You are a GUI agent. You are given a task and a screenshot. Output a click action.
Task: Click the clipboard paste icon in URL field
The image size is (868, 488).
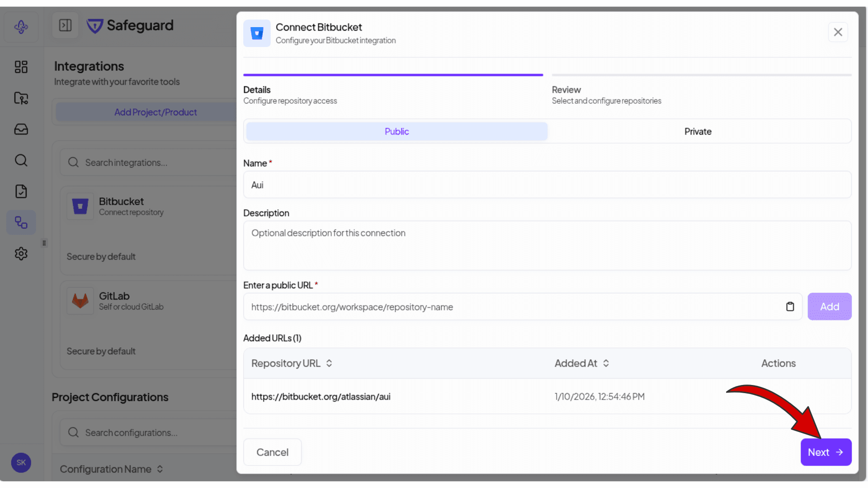pyautogui.click(x=790, y=307)
